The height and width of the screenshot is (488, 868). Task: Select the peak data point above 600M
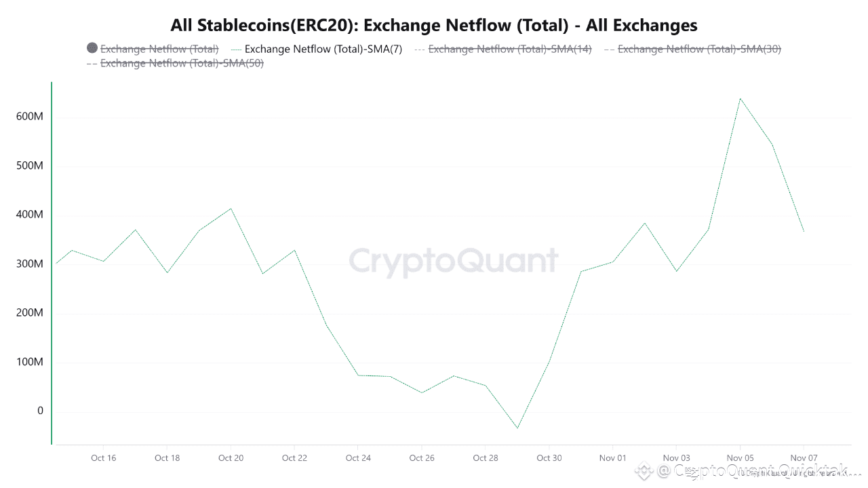[740, 98]
